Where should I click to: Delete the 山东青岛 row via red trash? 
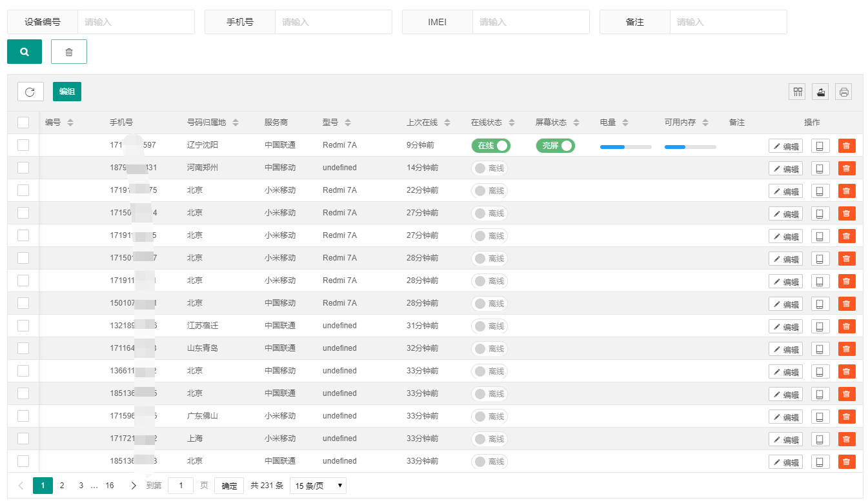coord(847,349)
